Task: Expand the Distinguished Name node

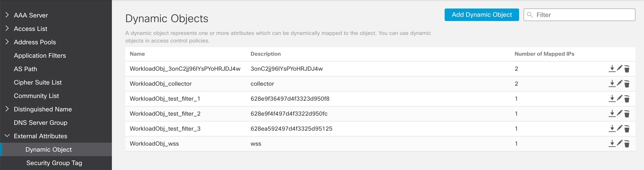Action: 7,109
